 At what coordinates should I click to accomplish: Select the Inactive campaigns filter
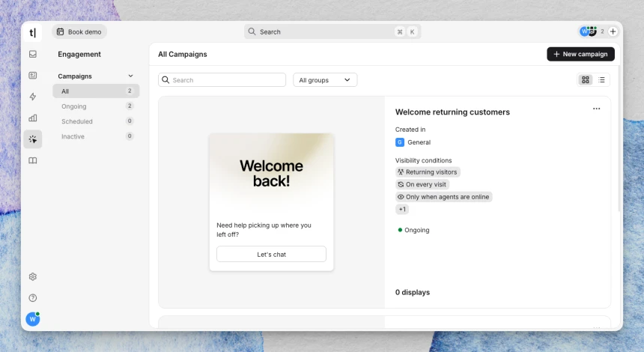point(96,136)
